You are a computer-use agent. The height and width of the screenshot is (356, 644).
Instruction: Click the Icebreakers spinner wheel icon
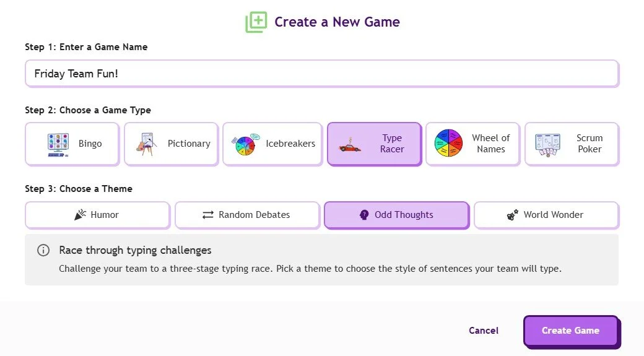(246, 144)
